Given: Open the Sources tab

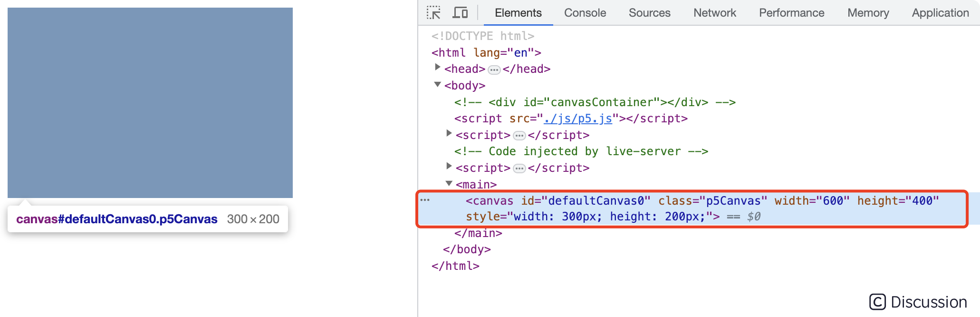Looking at the screenshot, I should [x=649, y=13].
